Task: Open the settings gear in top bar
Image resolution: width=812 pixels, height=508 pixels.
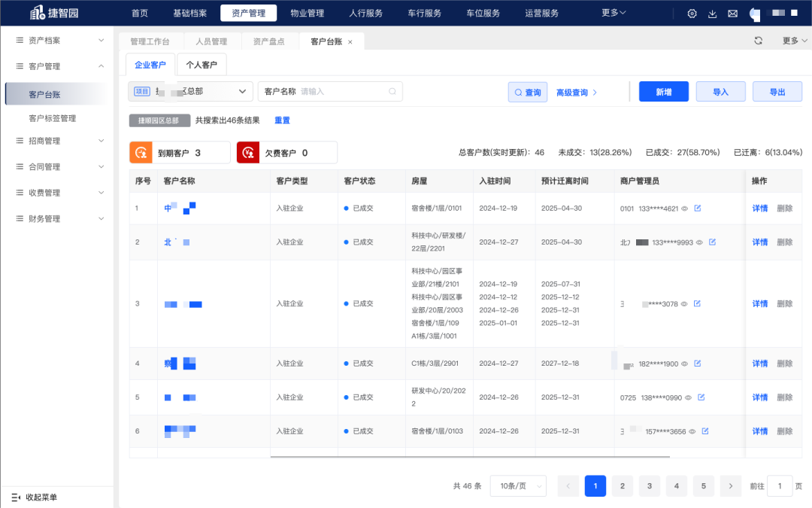Action: (x=692, y=14)
